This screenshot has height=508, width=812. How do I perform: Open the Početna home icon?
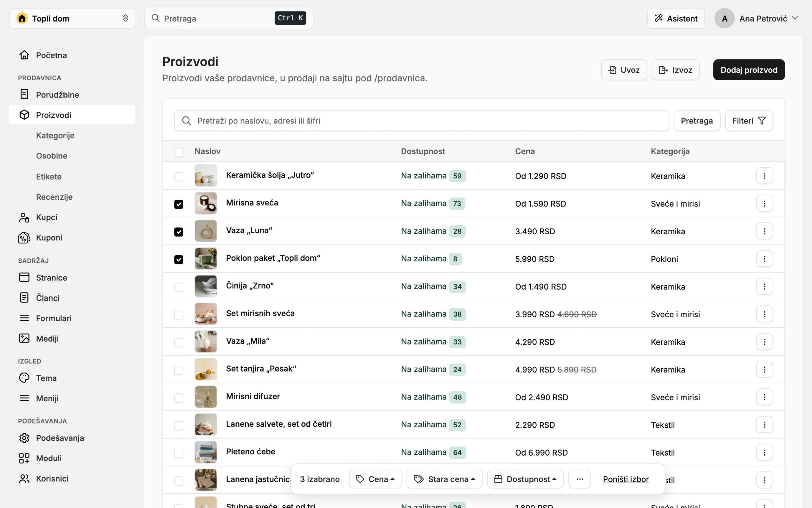click(x=24, y=55)
